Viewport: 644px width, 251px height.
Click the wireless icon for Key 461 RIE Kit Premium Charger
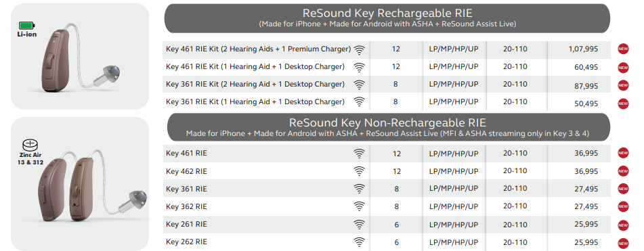[360, 49]
